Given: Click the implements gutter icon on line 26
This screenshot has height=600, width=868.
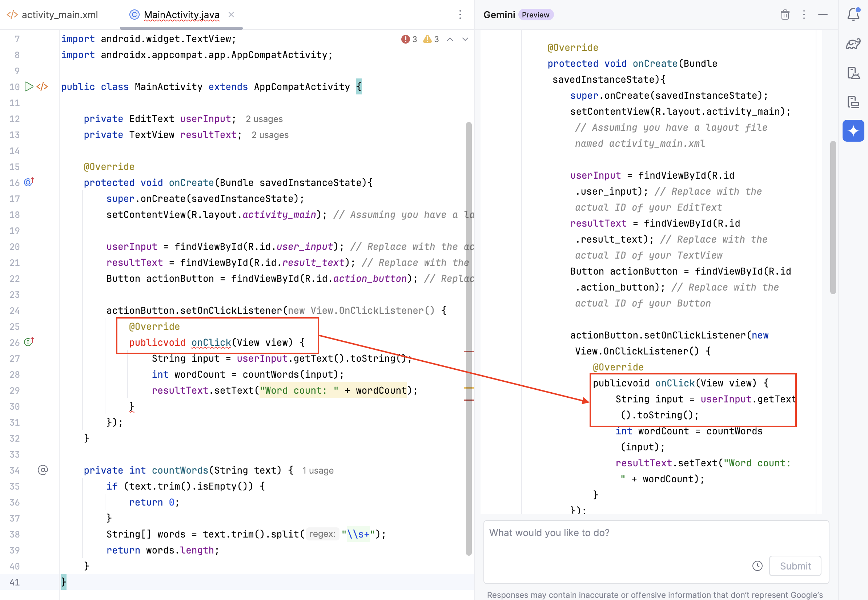Looking at the screenshot, I should [x=29, y=342].
